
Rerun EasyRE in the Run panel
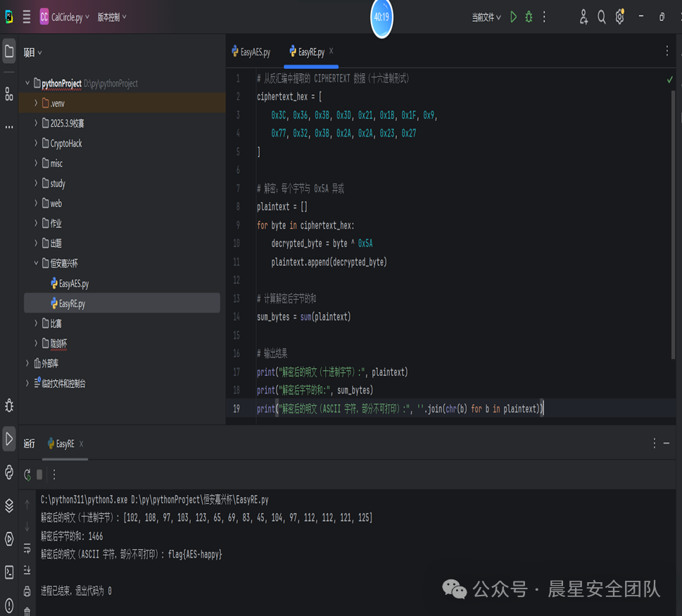point(27,474)
